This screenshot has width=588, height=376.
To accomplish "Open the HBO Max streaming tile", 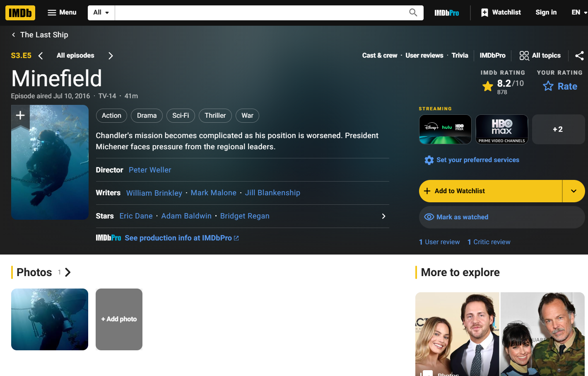I will coord(501,129).
